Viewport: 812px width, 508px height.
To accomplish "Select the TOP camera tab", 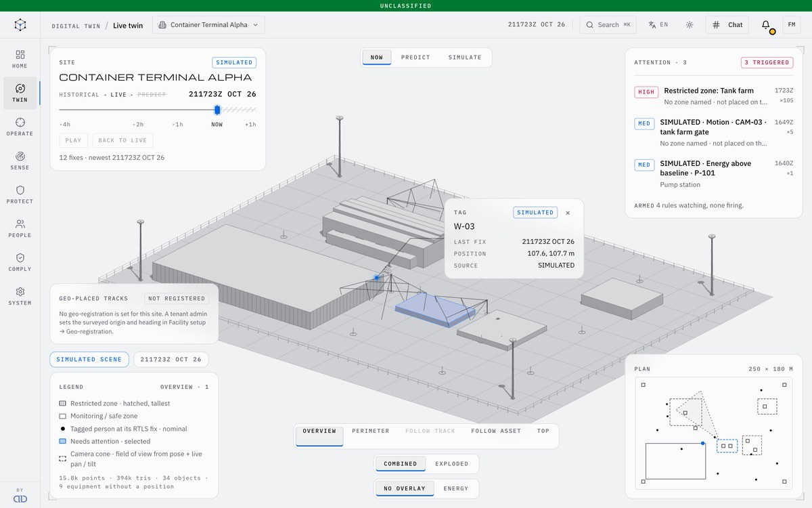I will 543,431.
